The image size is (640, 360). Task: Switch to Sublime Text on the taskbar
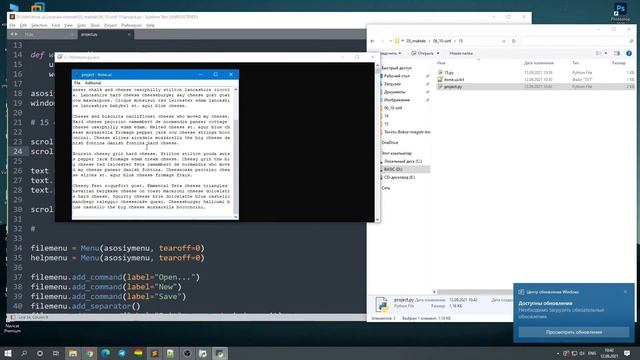154,353
